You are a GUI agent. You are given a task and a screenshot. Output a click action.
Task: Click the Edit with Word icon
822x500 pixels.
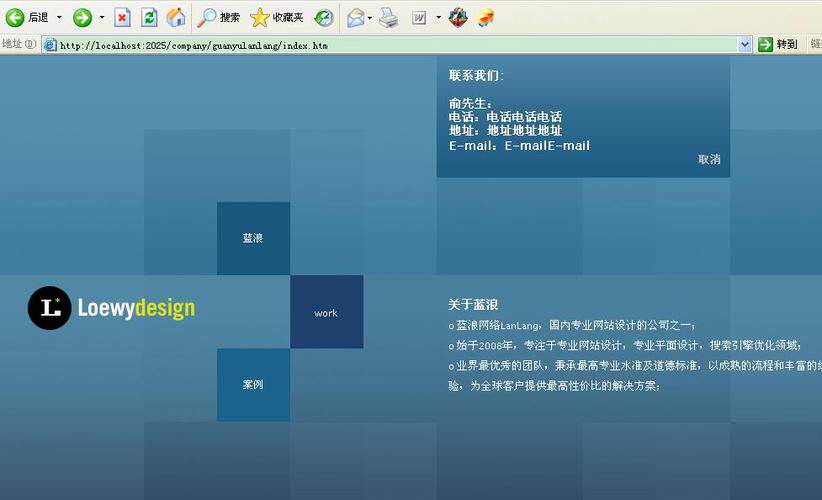[x=419, y=18]
